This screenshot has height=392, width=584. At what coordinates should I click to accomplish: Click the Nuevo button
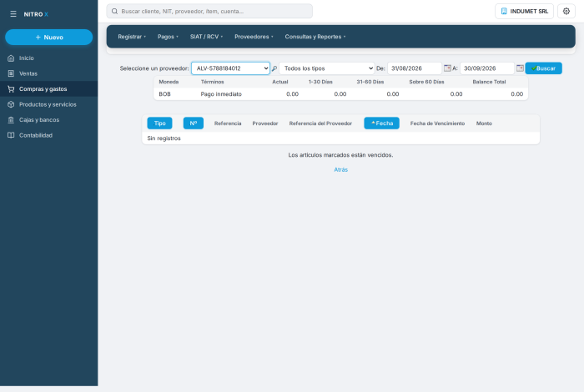pos(48,38)
